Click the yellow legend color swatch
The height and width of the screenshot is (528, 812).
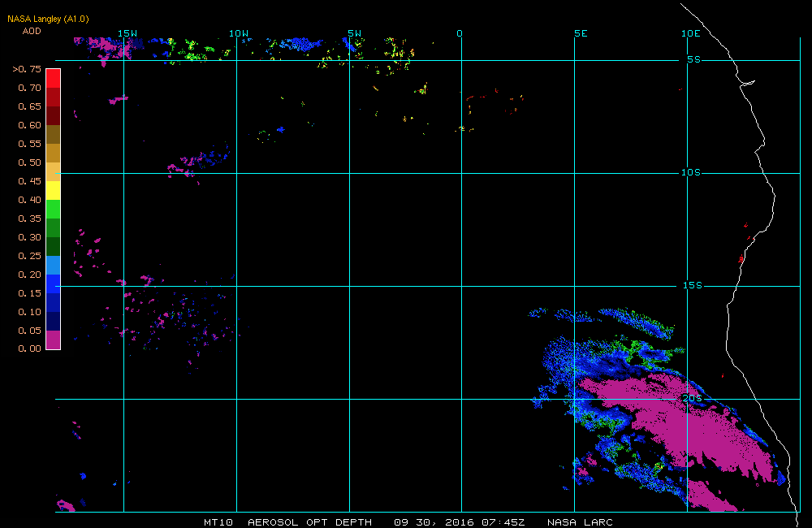click(x=54, y=190)
